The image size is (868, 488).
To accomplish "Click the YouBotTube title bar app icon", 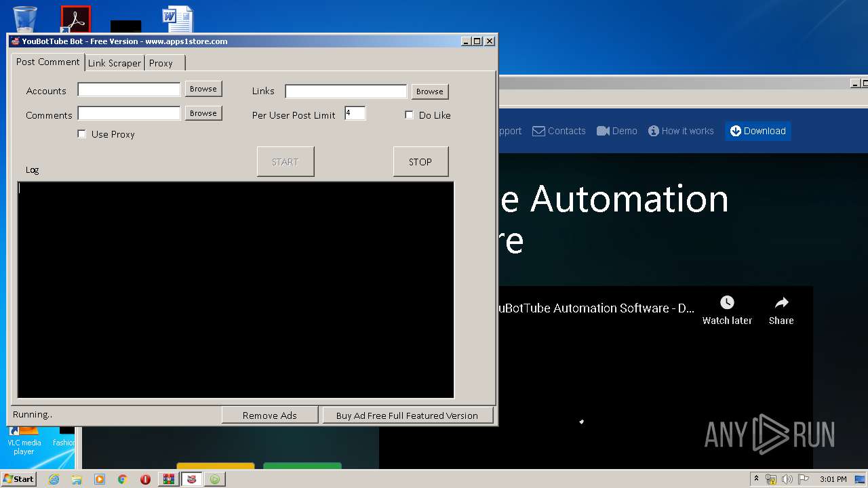I will click(15, 41).
